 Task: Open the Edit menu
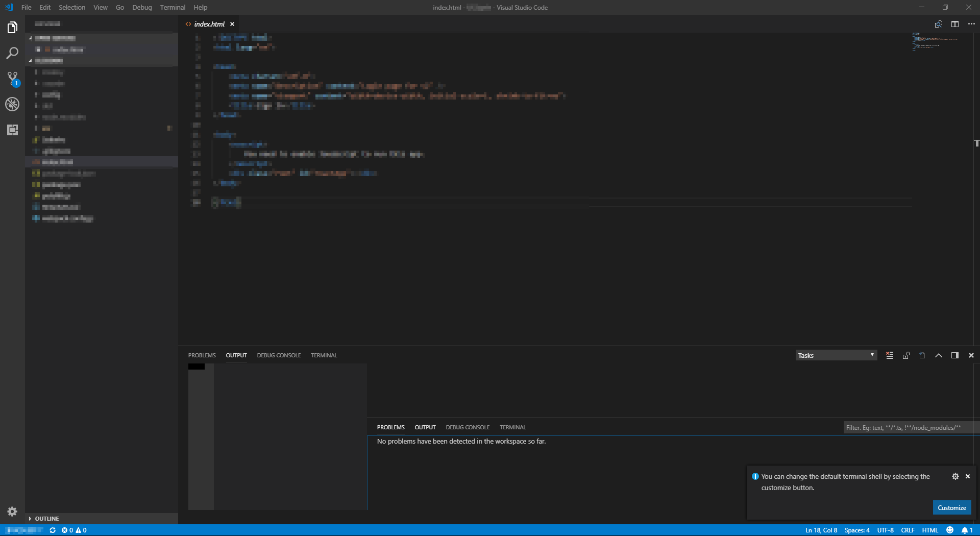[45, 7]
